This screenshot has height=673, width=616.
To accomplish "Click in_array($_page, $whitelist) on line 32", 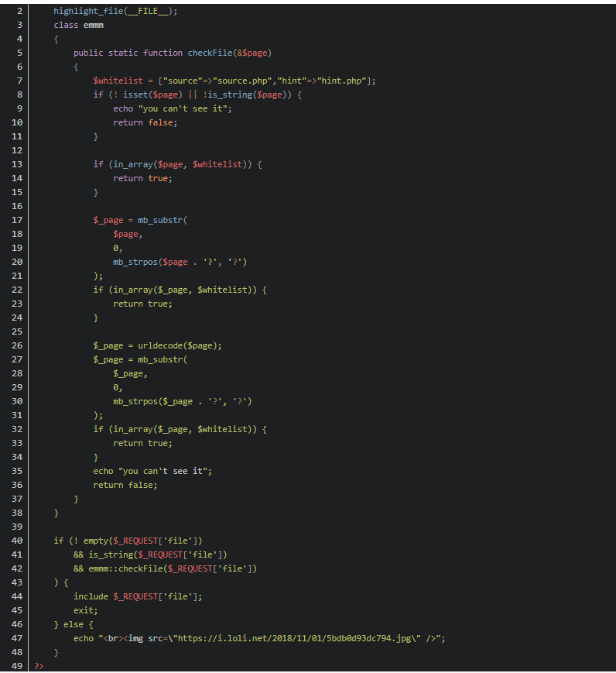I will tap(183, 429).
